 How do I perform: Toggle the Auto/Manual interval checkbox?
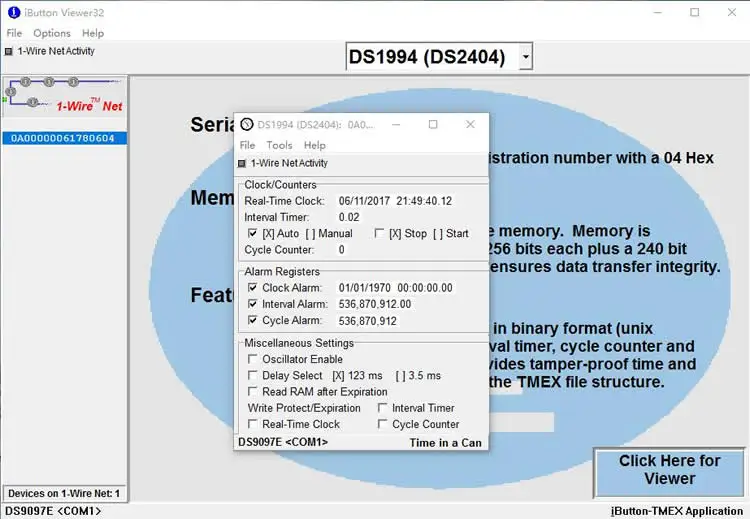pyautogui.click(x=253, y=233)
